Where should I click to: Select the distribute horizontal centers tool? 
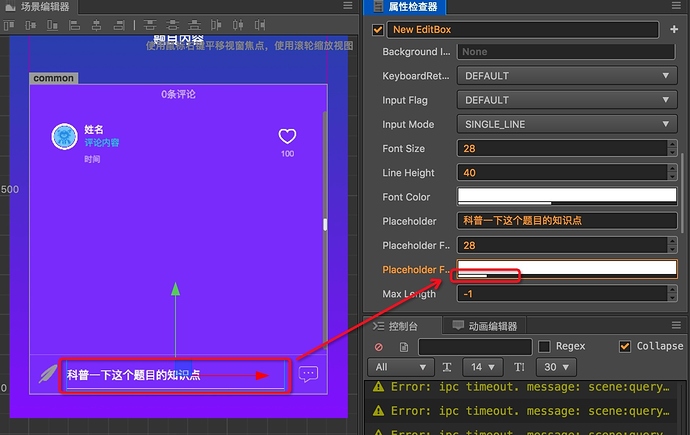[238, 25]
